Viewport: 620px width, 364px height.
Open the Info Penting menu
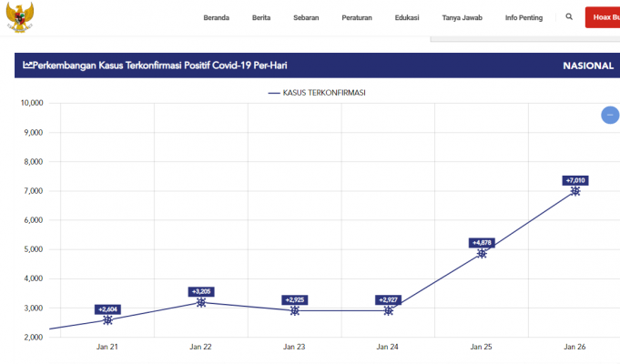pyautogui.click(x=525, y=17)
